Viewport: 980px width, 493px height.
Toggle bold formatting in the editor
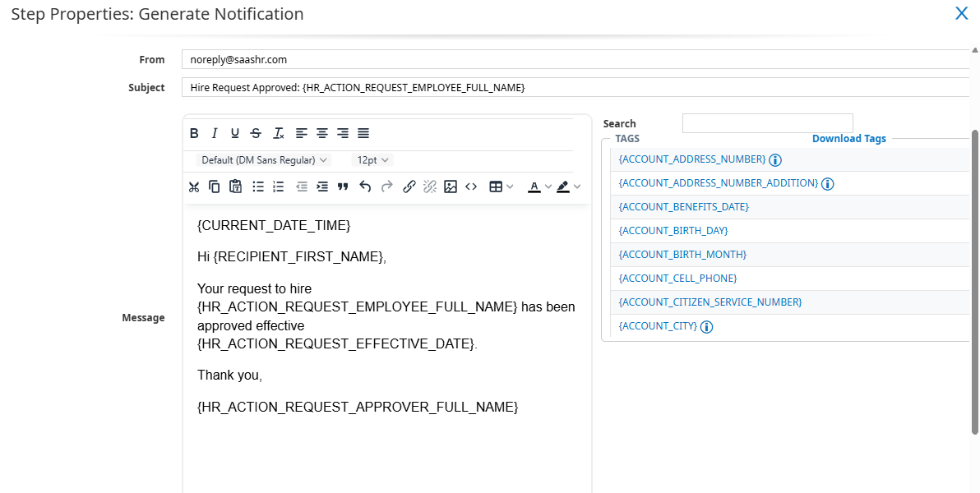(194, 132)
